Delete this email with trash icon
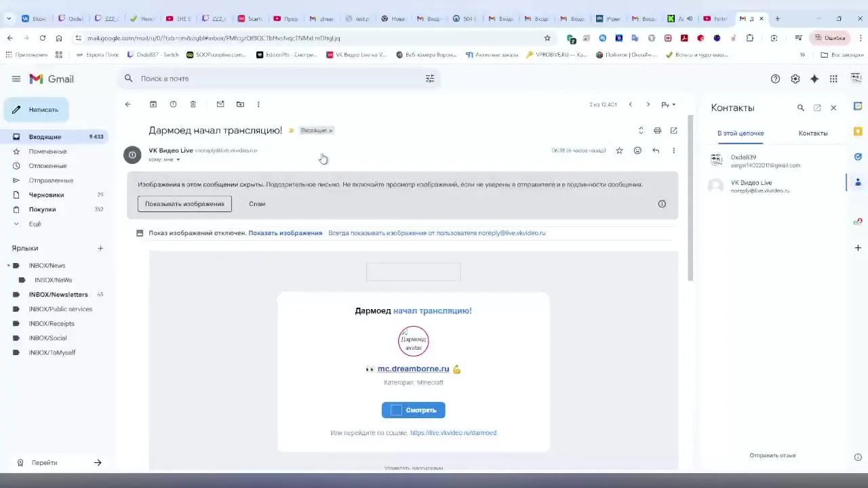 tap(193, 104)
